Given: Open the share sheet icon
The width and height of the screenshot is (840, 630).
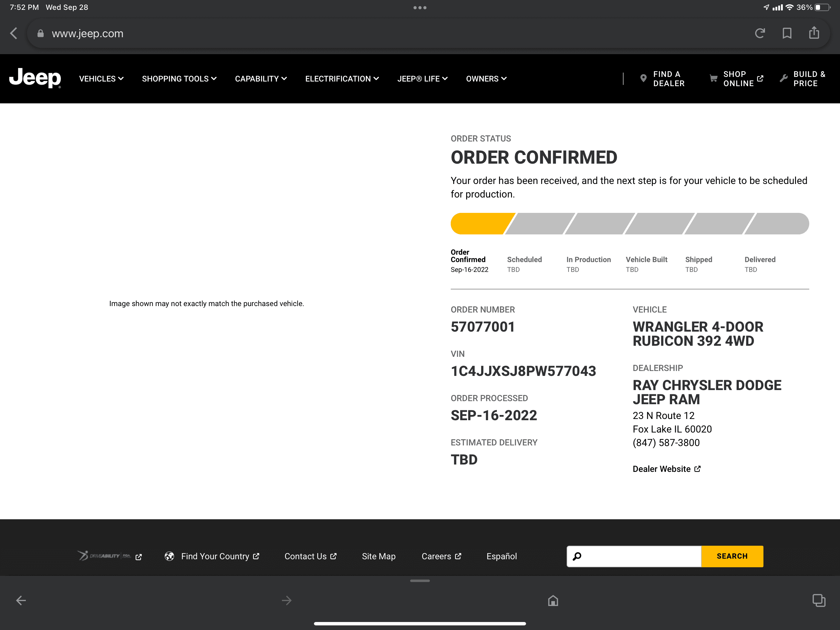Looking at the screenshot, I should coord(814,33).
